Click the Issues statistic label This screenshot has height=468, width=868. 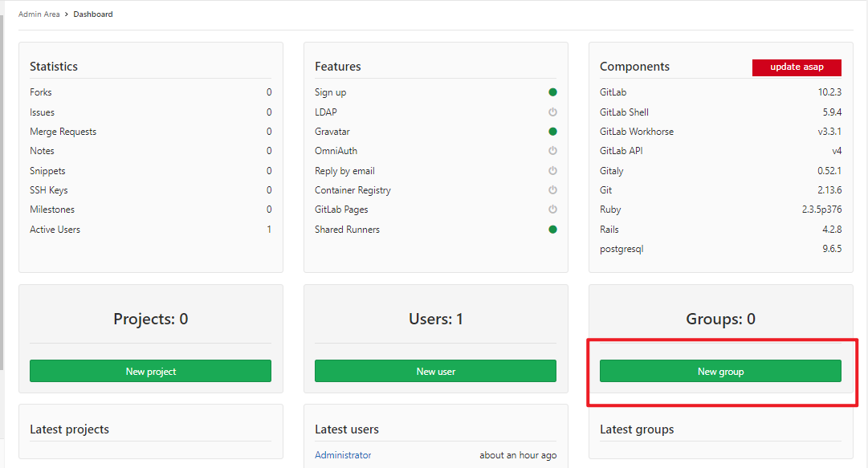click(42, 112)
